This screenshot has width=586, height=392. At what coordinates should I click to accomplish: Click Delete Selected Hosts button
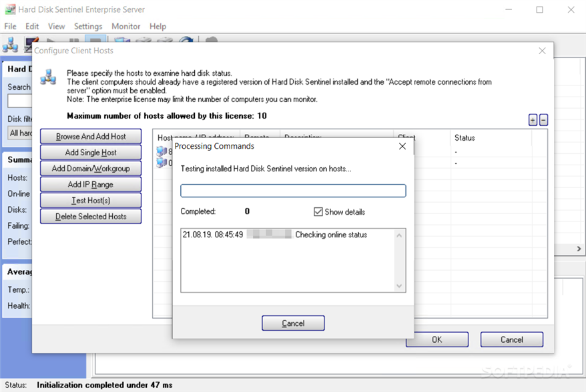click(x=91, y=217)
